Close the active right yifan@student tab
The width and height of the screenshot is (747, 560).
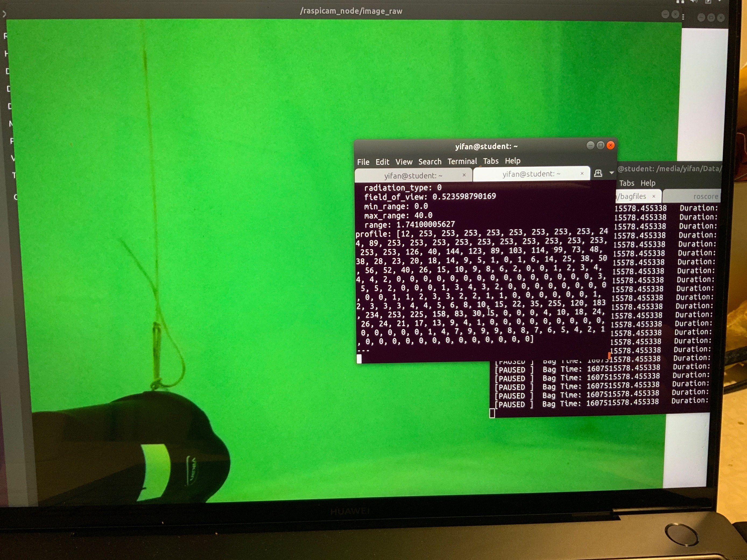point(582,173)
